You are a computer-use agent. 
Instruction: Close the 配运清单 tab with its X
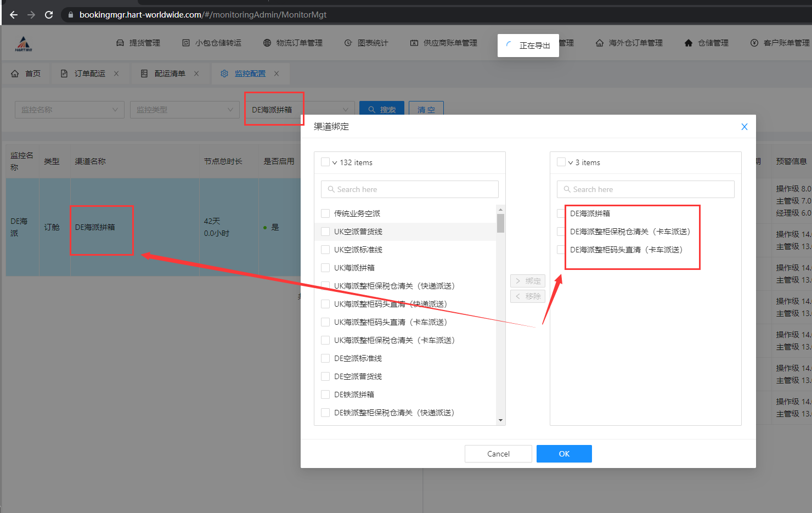click(196, 74)
